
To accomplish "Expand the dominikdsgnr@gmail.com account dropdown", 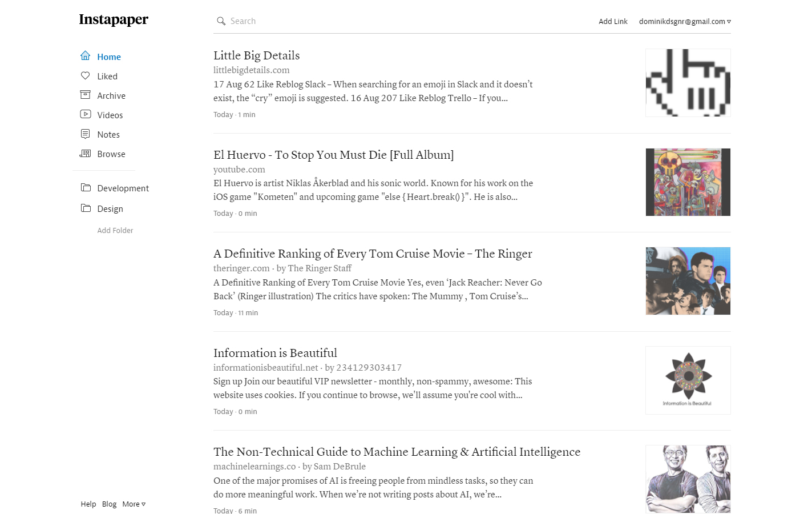I will [x=685, y=22].
